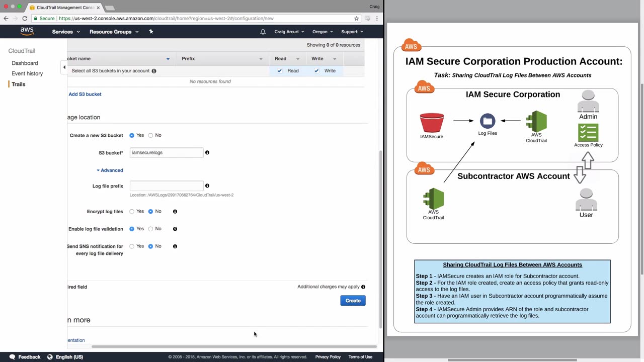Show info for Log file prefix
The width and height of the screenshot is (644, 362).
point(207,186)
